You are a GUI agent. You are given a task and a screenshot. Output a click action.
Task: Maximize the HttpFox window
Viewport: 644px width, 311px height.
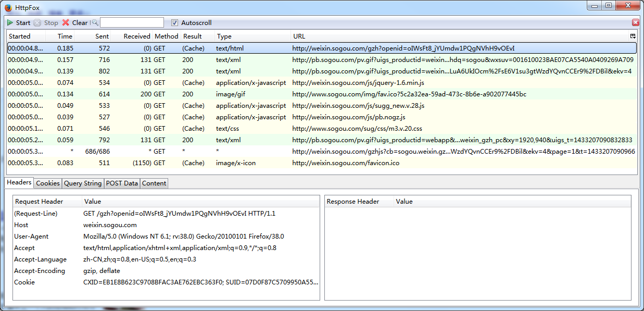click(609, 5)
